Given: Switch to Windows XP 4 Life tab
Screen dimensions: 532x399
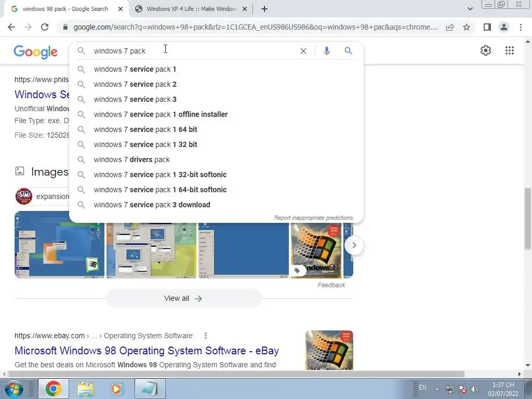Looking at the screenshot, I should coord(191,9).
